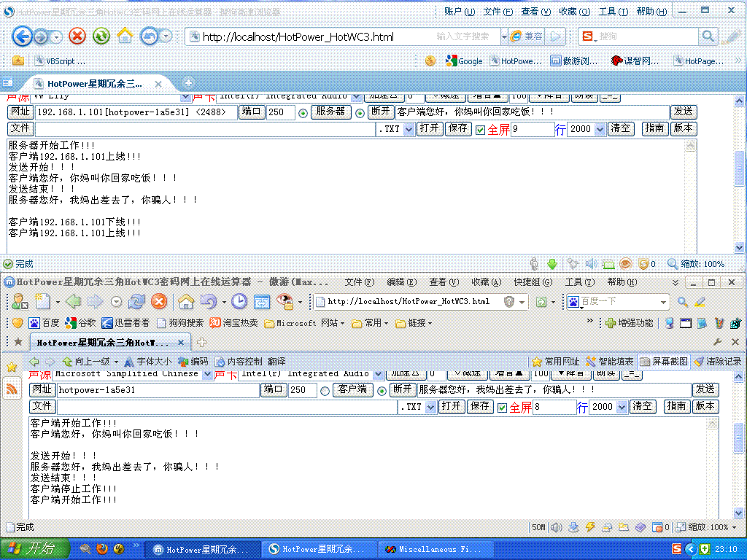Click the 指南 button in the Maxthon page
The image size is (747, 560).
click(676, 406)
